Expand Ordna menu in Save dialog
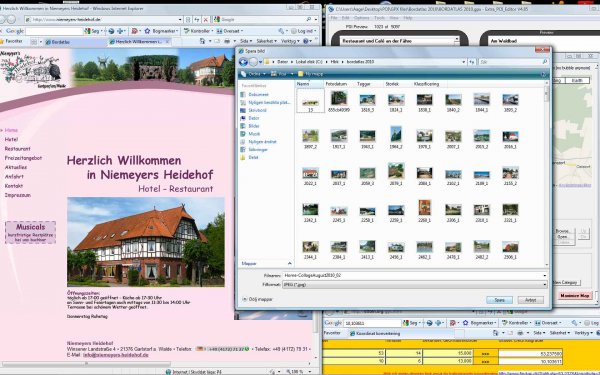The width and height of the screenshot is (600, 375). [x=253, y=74]
